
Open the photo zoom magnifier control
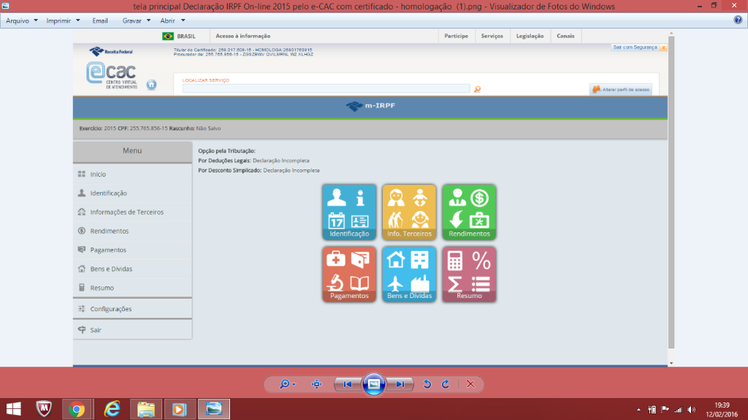coord(286,384)
